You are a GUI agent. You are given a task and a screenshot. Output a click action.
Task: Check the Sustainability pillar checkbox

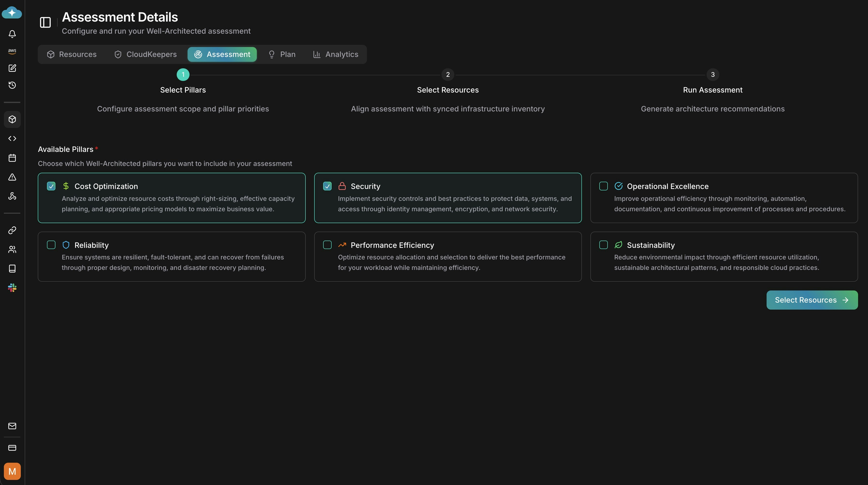(x=603, y=245)
